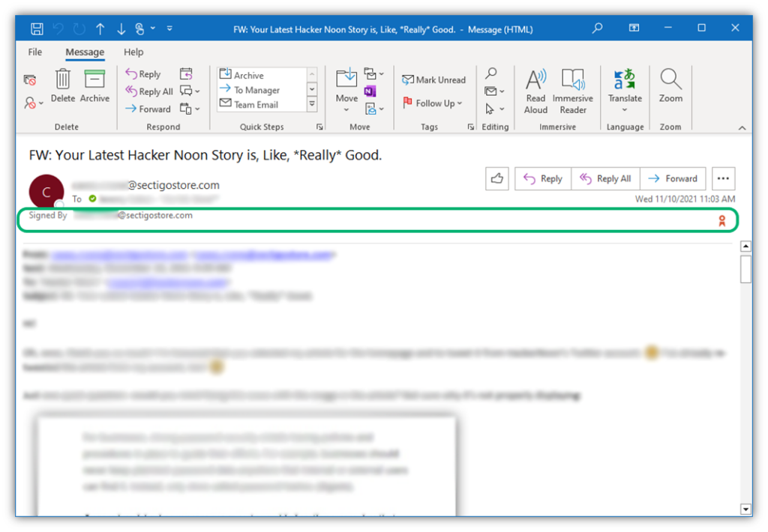
Task: Open the Related messages dropdown
Action: pyautogui.click(x=494, y=91)
